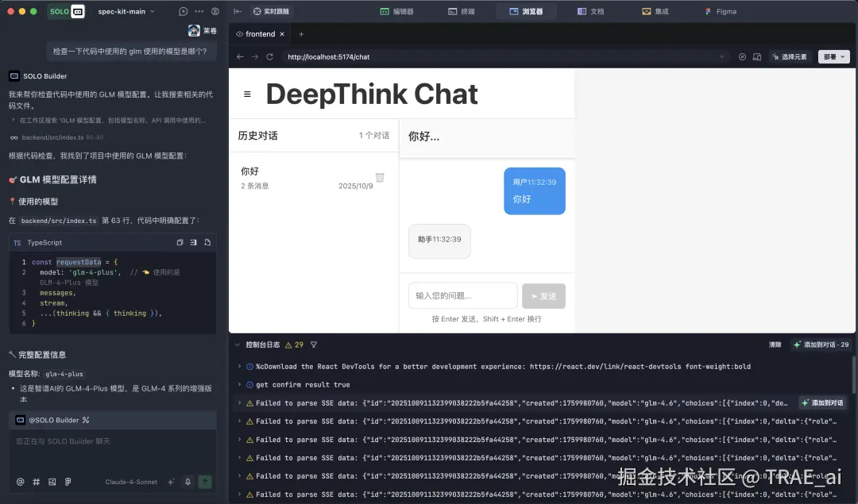Click the console panel vertical scrollbar
858x504 pixels.
[853, 375]
